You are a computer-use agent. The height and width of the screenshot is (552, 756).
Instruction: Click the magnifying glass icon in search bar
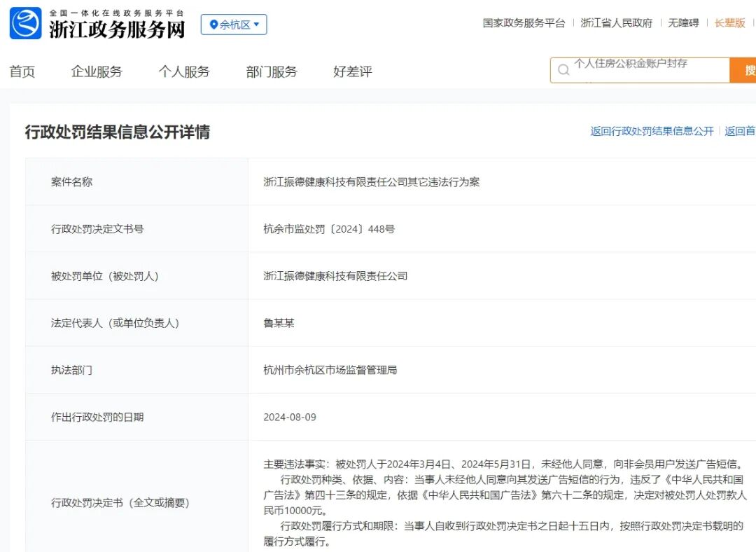click(x=563, y=70)
